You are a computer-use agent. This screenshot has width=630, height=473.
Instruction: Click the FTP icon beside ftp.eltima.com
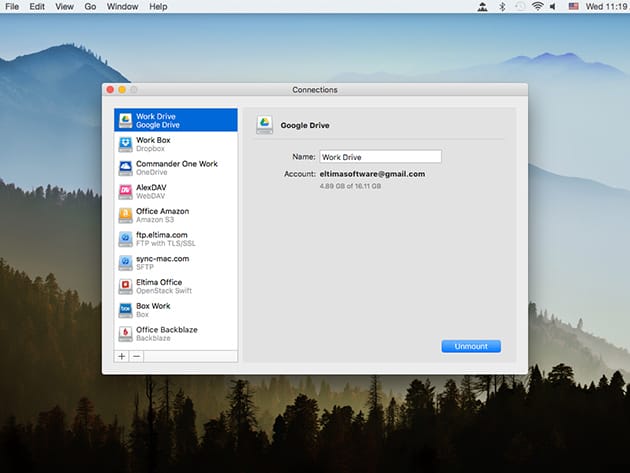click(125, 239)
